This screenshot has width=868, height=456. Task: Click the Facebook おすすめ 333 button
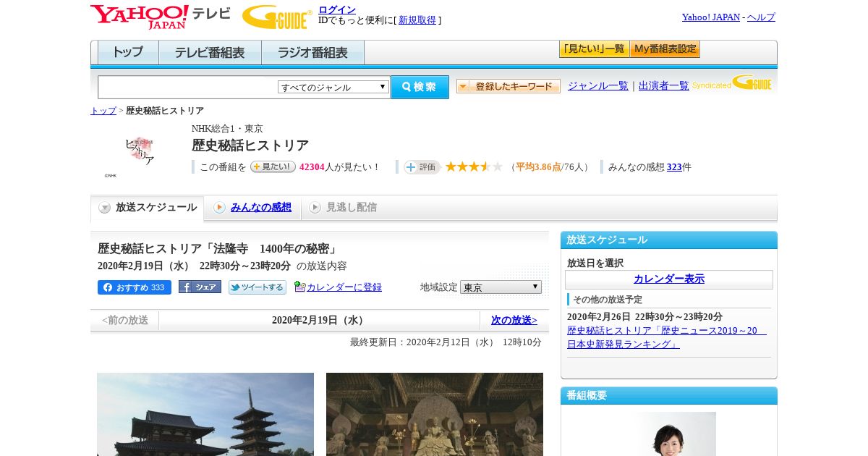click(x=135, y=287)
